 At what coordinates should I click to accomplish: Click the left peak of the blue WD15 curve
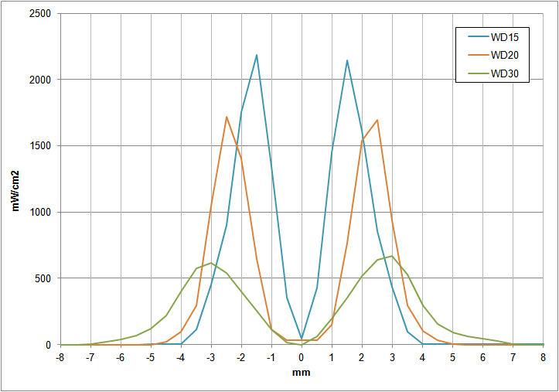coord(257,55)
